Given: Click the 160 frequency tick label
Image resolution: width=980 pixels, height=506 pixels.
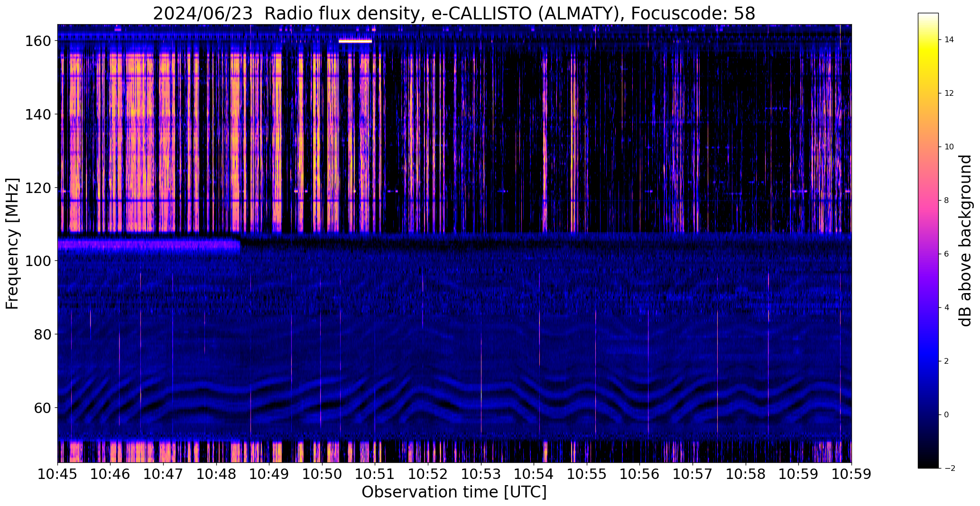Looking at the screenshot, I should [x=38, y=41].
